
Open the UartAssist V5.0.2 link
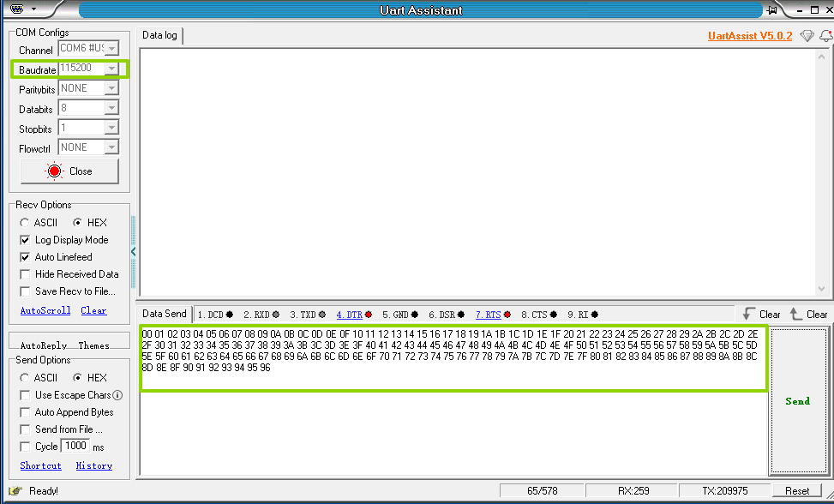750,36
